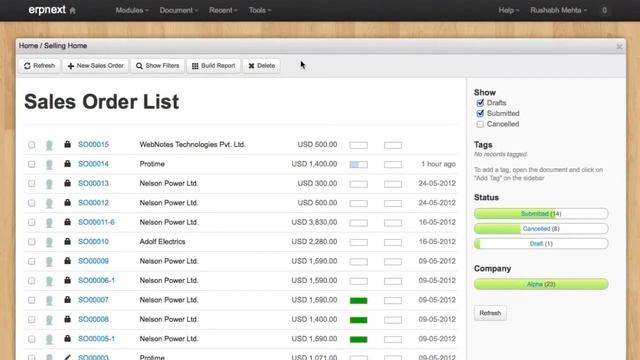This screenshot has width=640, height=360.
Task: Select checkbox for order SO00007
Action: pyautogui.click(x=31, y=300)
